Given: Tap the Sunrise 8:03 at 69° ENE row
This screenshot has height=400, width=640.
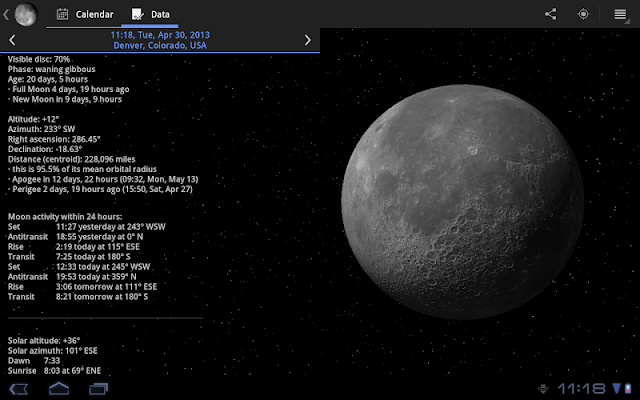Looking at the screenshot, I should coord(54,371).
